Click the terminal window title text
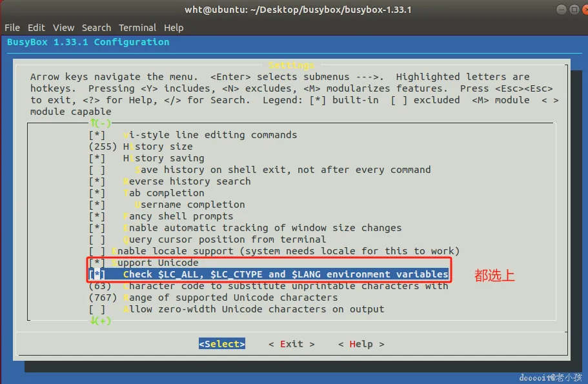This screenshot has height=384, width=588. pos(298,10)
